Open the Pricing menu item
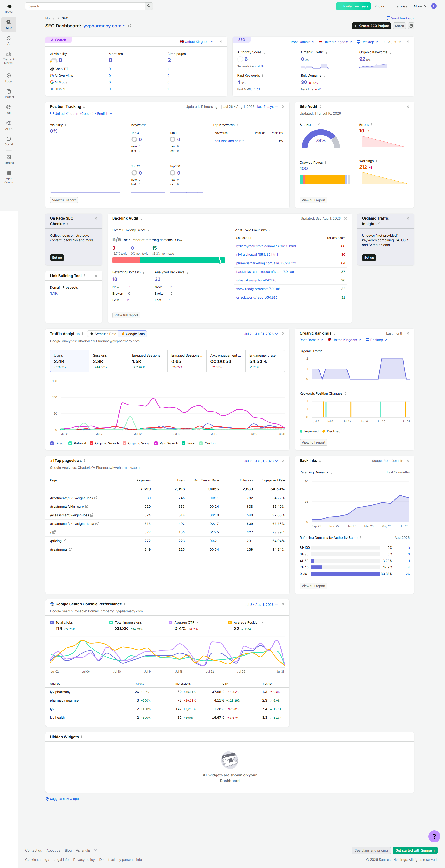The image size is (445, 868). point(380,6)
